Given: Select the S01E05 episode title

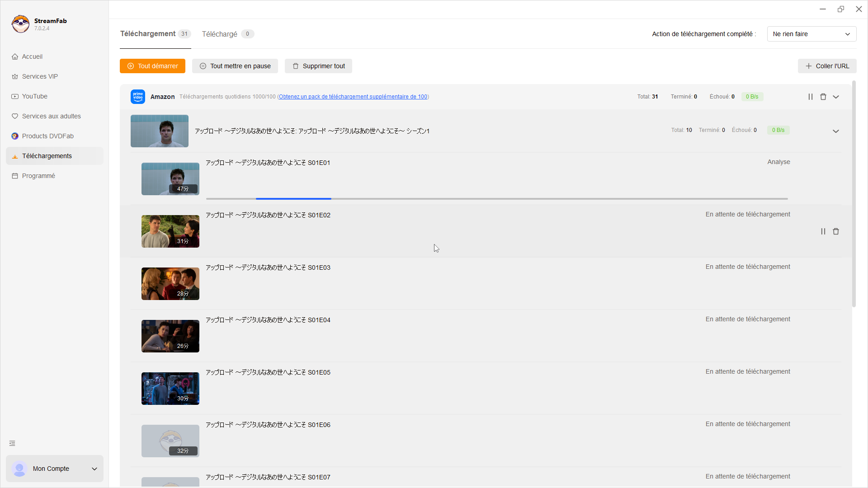Looking at the screenshot, I should point(268,372).
